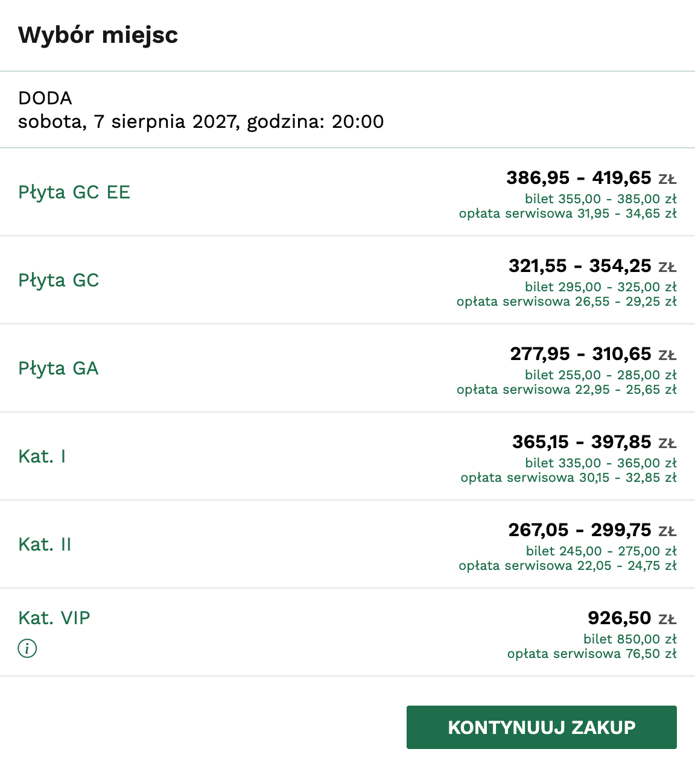
Task: Select the Płyta GC EE category
Action: coord(74,192)
